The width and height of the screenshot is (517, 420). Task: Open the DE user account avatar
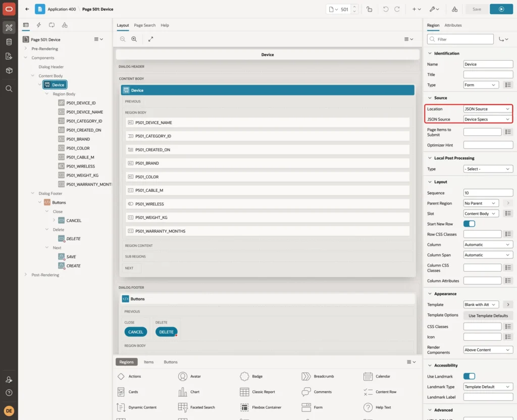click(x=9, y=411)
